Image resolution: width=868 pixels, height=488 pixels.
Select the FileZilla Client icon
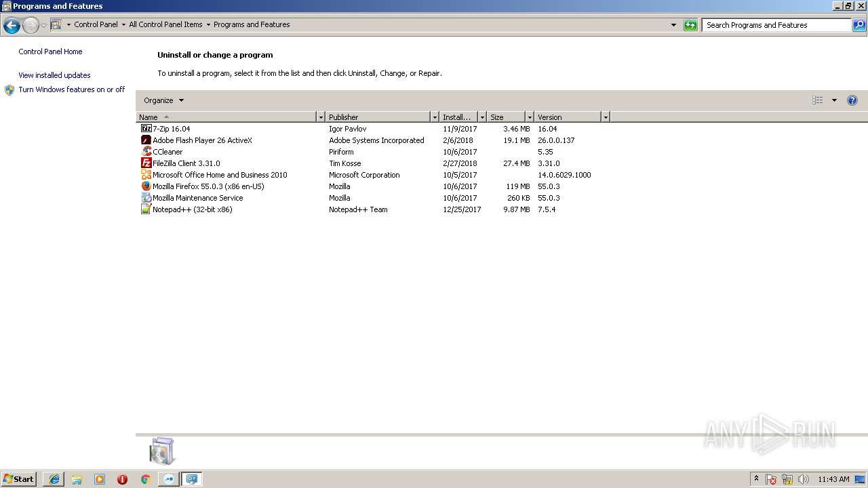click(x=146, y=163)
